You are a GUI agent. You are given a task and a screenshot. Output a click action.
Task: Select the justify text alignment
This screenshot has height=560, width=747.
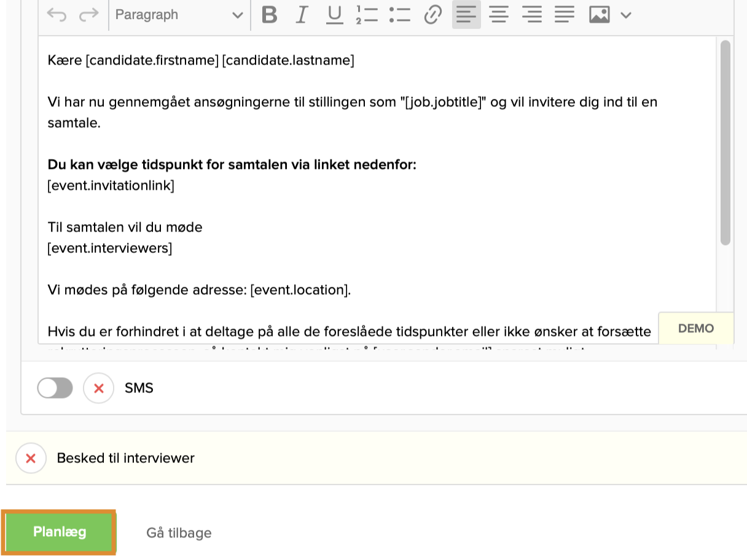coord(564,15)
